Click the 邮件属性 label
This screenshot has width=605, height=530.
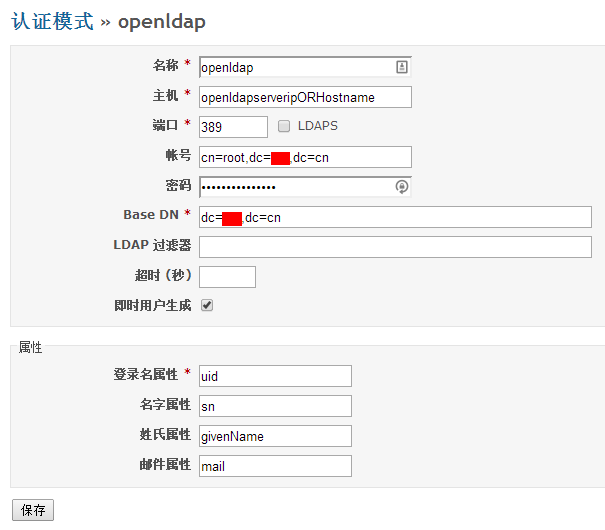(x=165, y=464)
